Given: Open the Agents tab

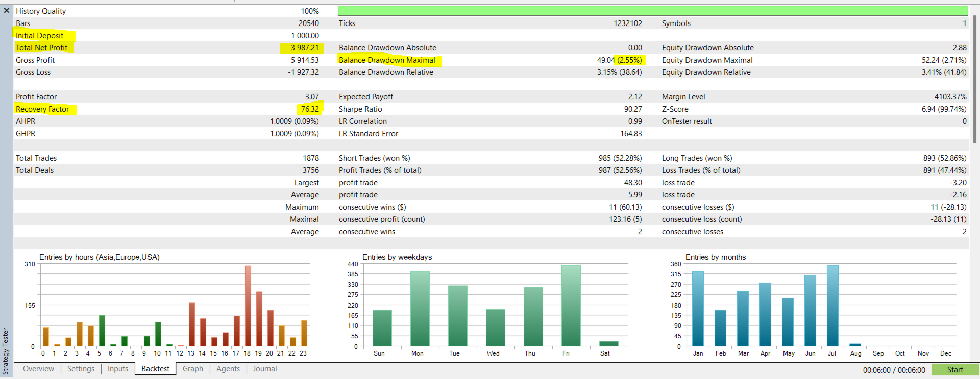Looking at the screenshot, I should point(228,369).
